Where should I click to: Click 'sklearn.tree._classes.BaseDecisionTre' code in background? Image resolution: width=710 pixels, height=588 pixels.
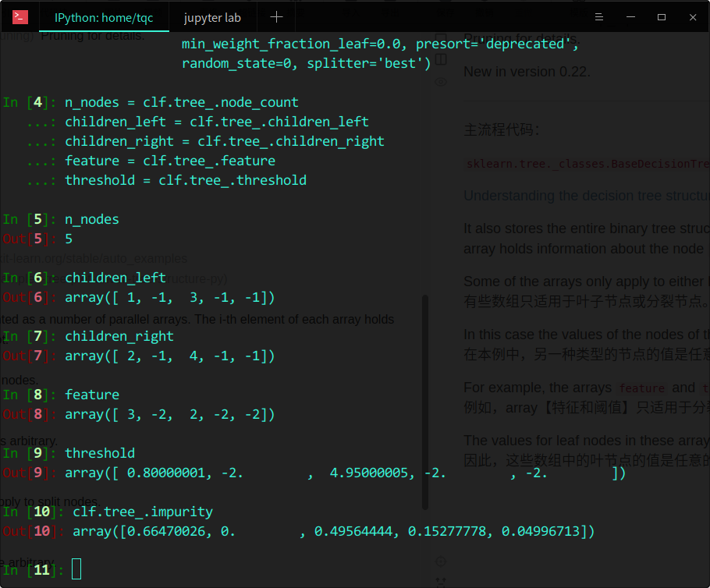click(x=588, y=164)
